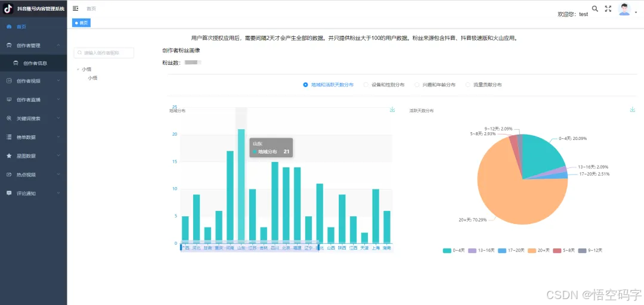This screenshot has height=305, width=644.
Task: Click the icon beside 创作者管理
Action: click(x=9, y=45)
